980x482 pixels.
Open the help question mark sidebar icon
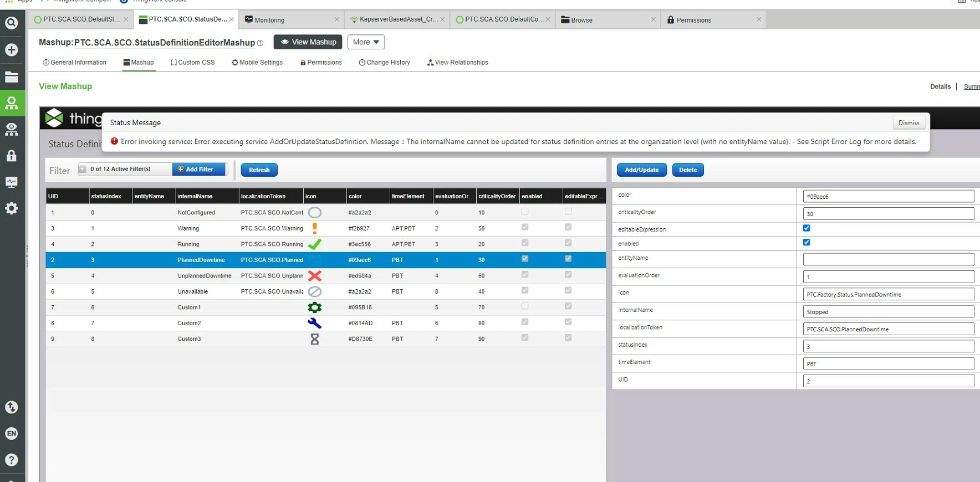coord(12,460)
